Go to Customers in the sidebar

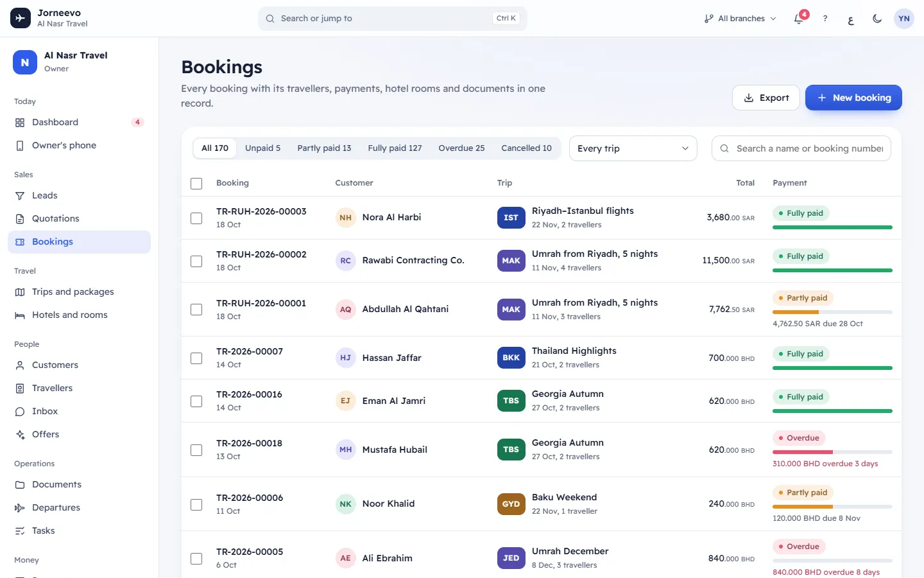(79, 365)
